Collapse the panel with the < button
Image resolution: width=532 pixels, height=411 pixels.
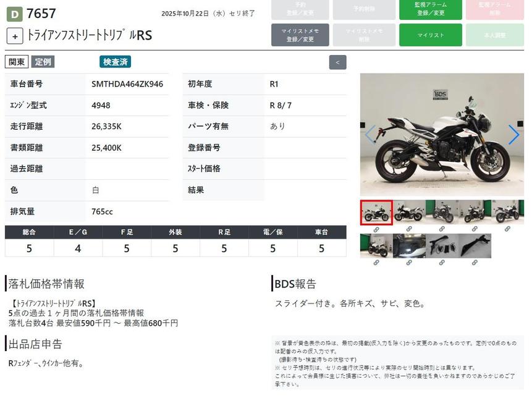(338, 62)
